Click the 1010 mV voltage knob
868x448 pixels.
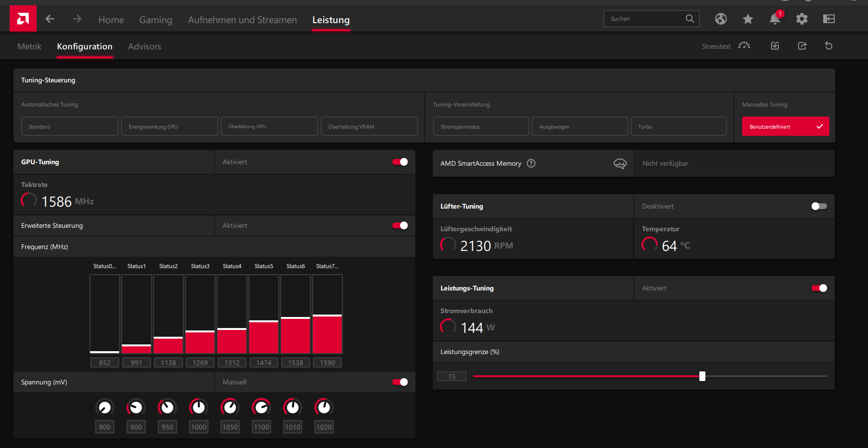(x=293, y=408)
